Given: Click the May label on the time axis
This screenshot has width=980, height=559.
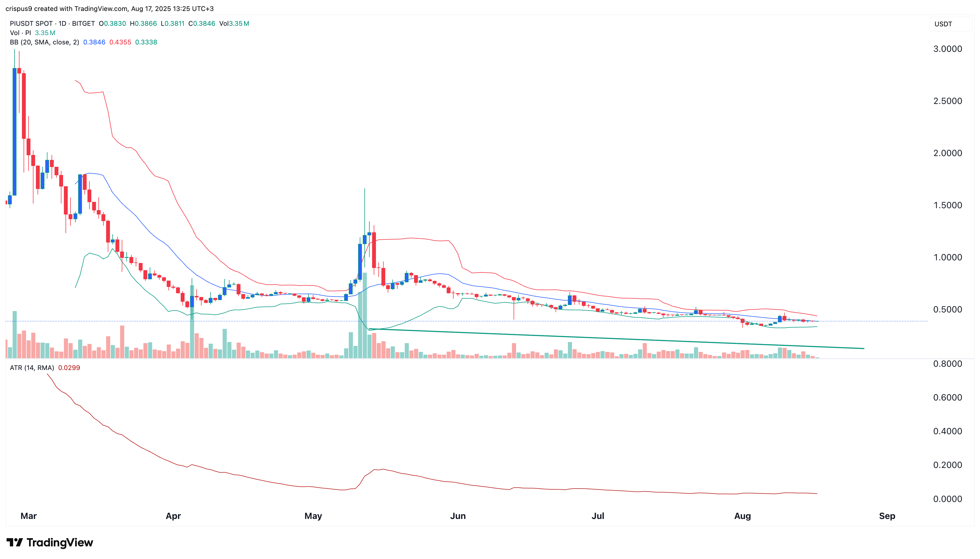Looking at the screenshot, I should [313, 516].
